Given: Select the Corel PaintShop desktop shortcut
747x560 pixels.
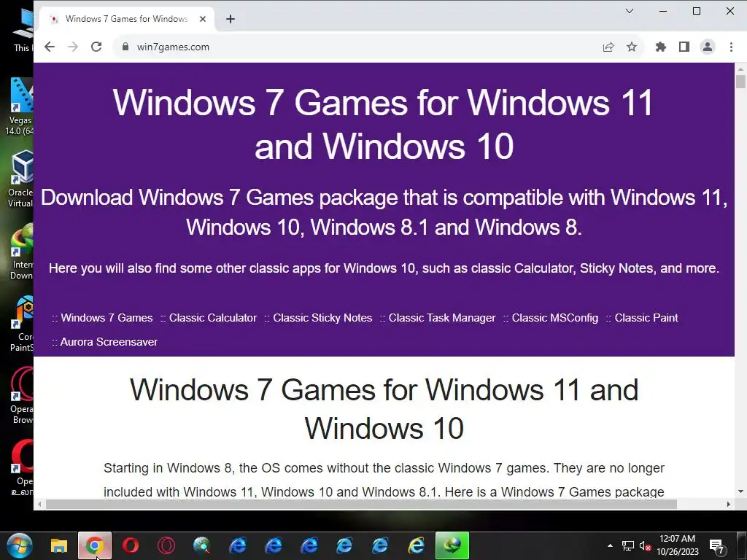Looking at the screenshot, I should click(21, 324).
